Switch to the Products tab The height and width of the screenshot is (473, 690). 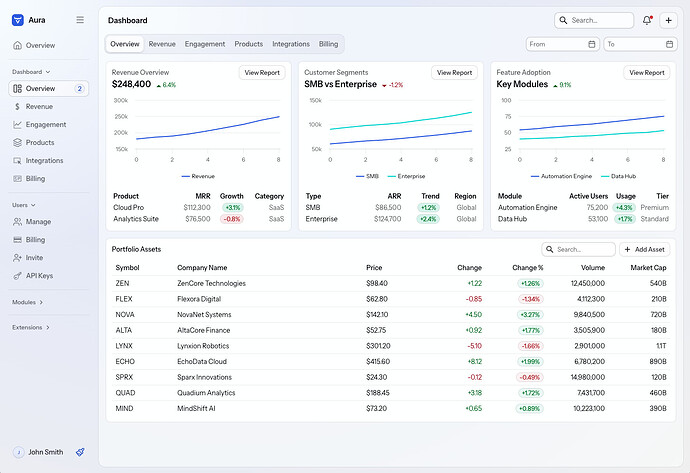[248, 44]
